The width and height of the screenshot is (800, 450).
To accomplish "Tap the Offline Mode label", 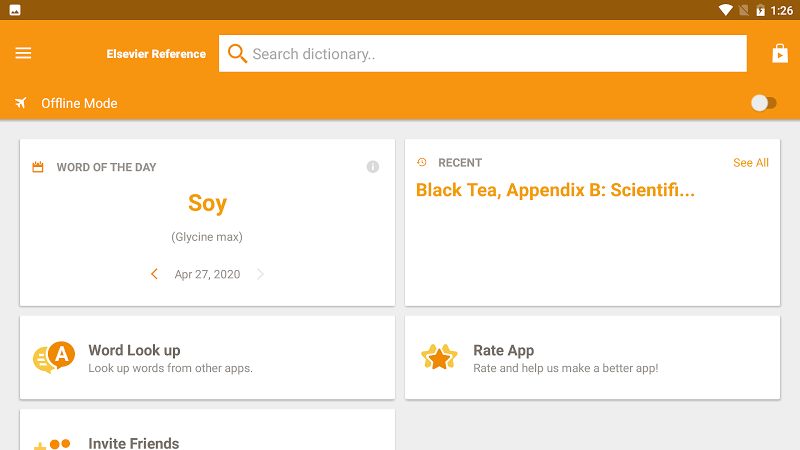I will coord(79,103).
